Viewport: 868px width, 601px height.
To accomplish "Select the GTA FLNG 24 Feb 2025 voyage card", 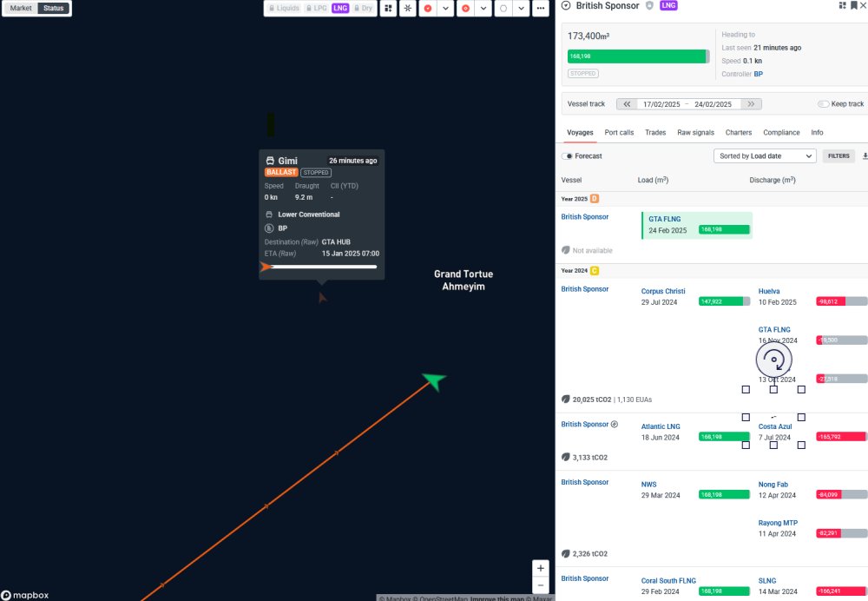I will point(697,225).
